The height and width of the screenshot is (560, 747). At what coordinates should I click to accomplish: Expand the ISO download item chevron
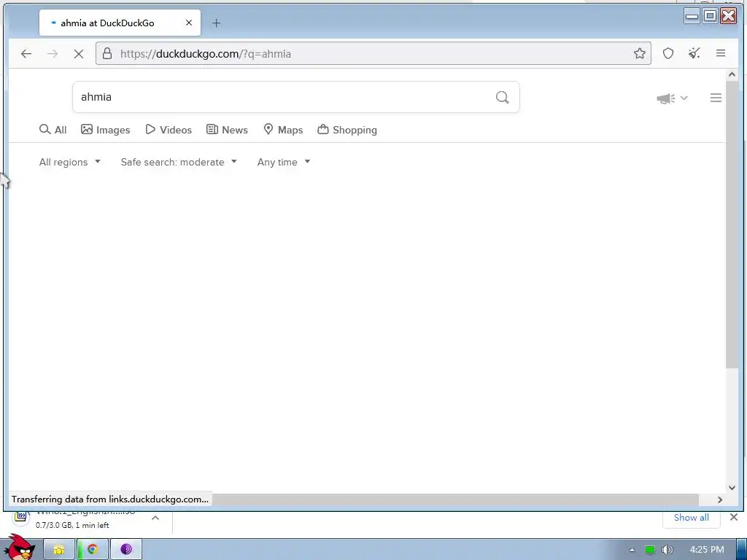pyautogui.click(x=155, y=518)
